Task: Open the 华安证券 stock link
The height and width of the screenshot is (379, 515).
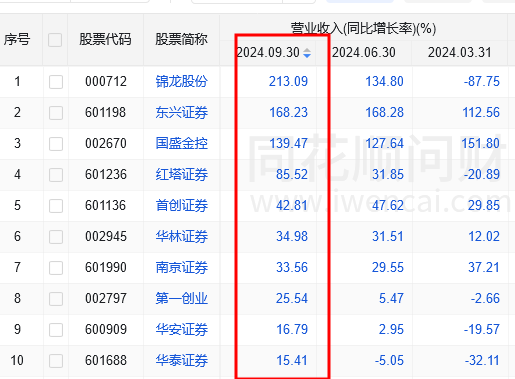Action: coord(182,329)
